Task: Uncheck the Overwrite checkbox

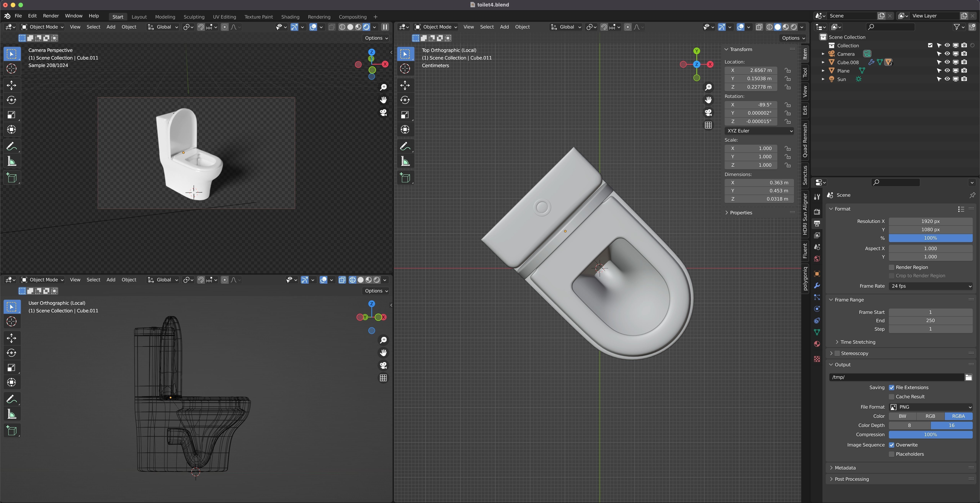Action: pyautogui.click(x=891, y=445)
